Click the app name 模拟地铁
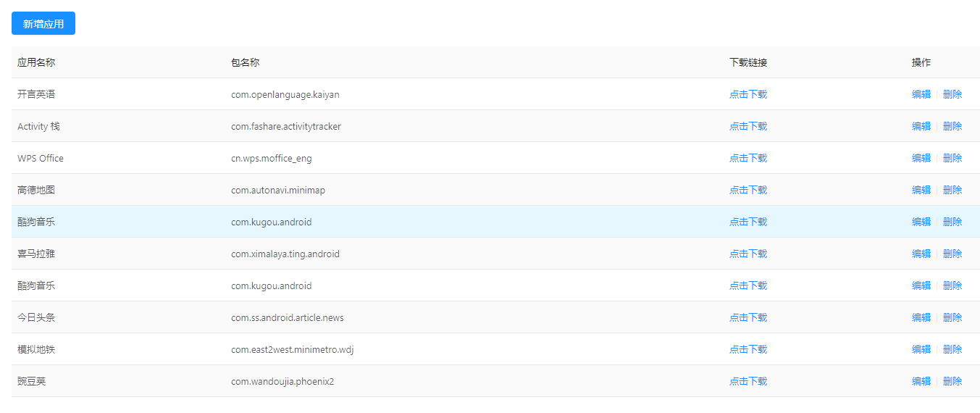This screenshot has height=413, width=980. [x=36, y=349]
